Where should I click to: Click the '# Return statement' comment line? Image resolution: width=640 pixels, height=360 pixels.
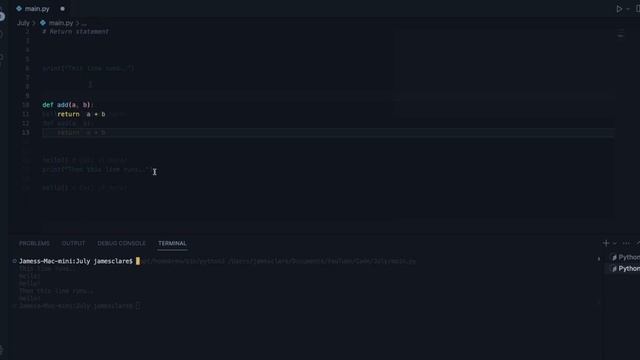point(76,31)
